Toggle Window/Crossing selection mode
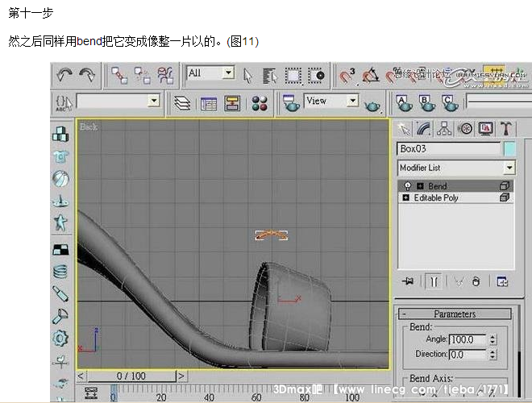 [x=316, y=75]
